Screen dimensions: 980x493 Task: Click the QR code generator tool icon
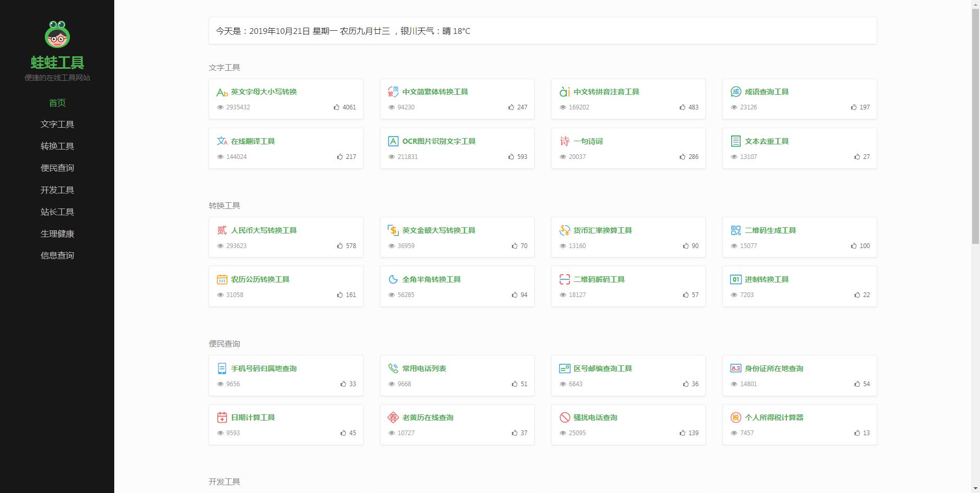tap(735, 230)
